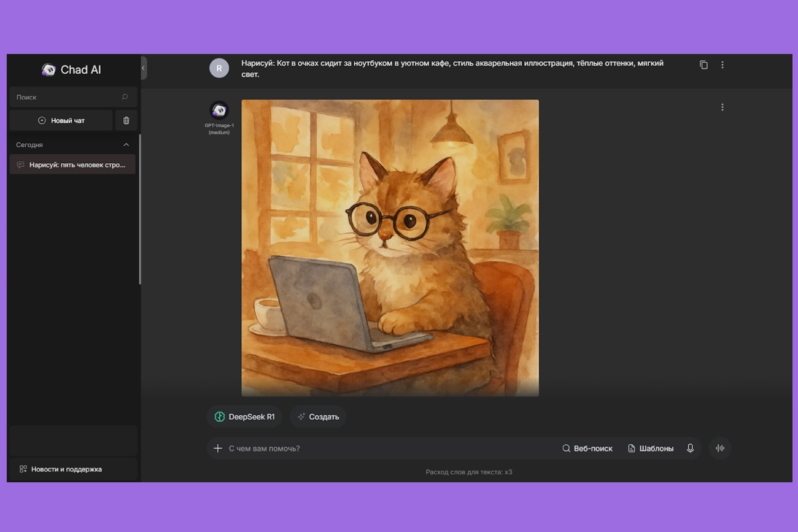The width and height of the screenshot is (798, 532).
Task: Start voice mode with the waveform icon
Action: tap(720, 449)
